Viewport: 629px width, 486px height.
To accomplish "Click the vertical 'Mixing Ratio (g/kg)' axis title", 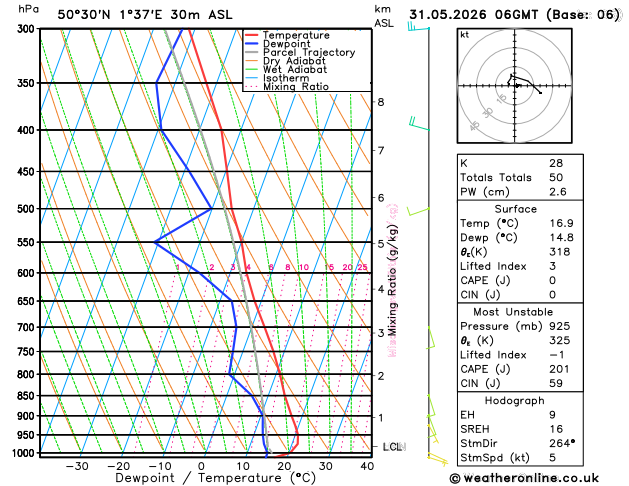I will coord(392,280).
